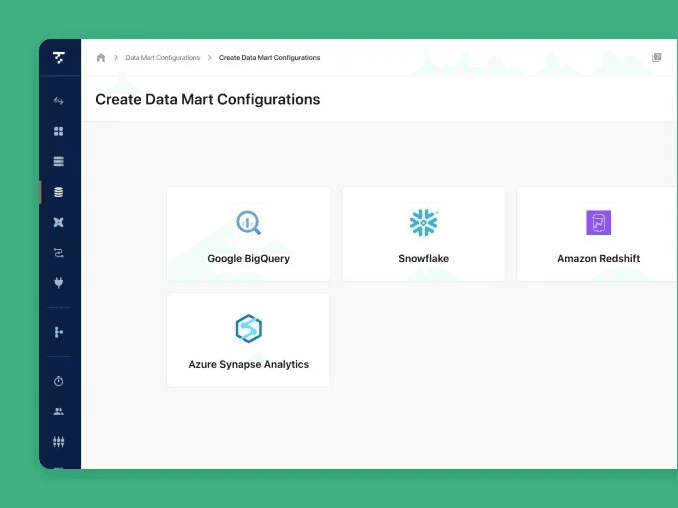Image resolution: width=678 pixels, height=508 pixels.
Task: Click the purple Amazon Redshift logo
Action: tap(598, 223)
